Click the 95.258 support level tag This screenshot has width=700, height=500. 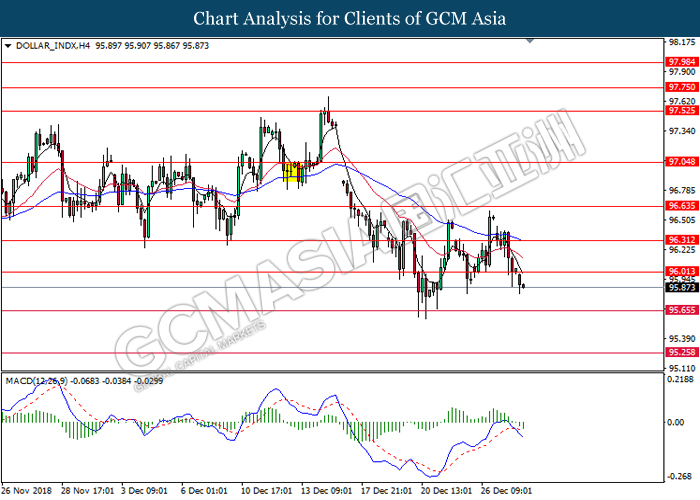point(681,353)
